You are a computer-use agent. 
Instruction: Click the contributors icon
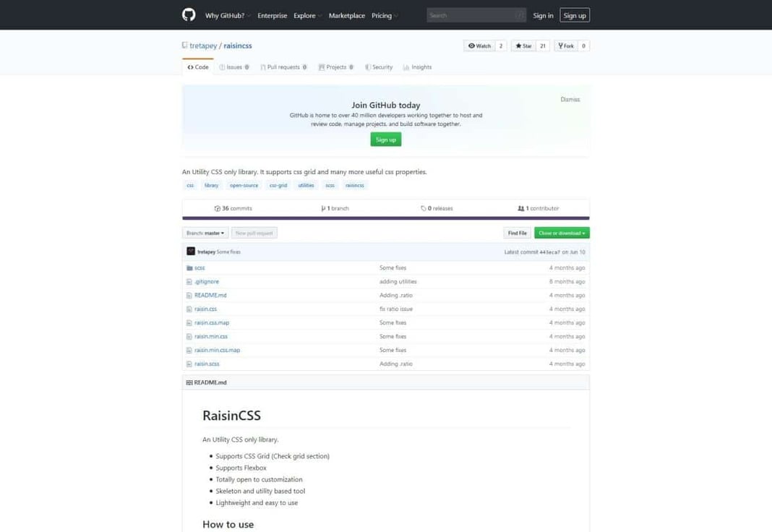coord(521,208)
